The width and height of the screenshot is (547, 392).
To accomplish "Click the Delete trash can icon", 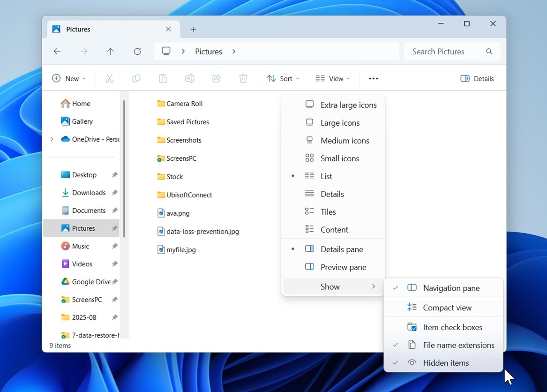I will (x=243, y=79).
